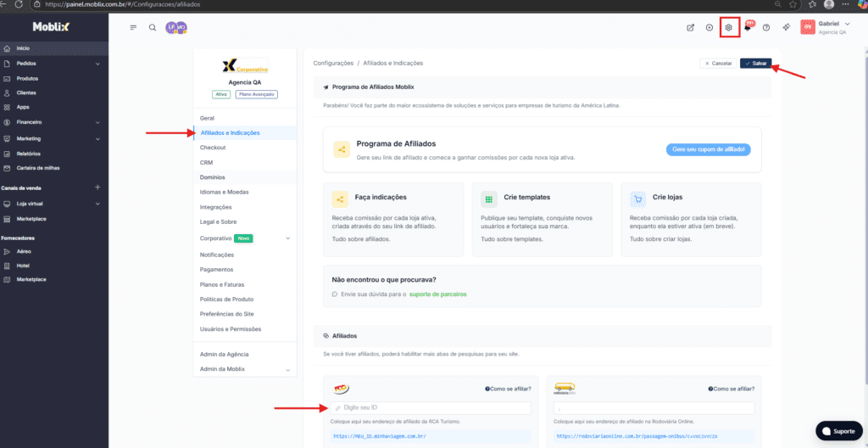Viewport: 868px width, 448px height.
Task: Click the Salvar button
Action: tap(755, 64)
